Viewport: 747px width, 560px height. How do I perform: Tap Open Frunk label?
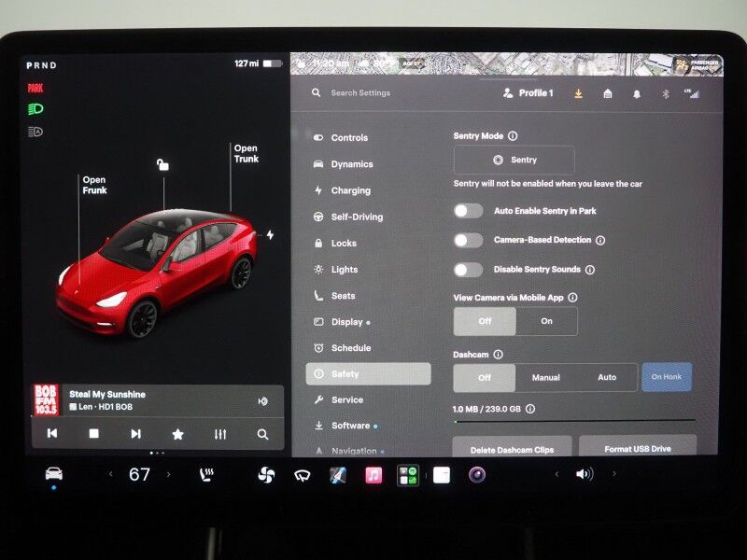coord(94,185)
